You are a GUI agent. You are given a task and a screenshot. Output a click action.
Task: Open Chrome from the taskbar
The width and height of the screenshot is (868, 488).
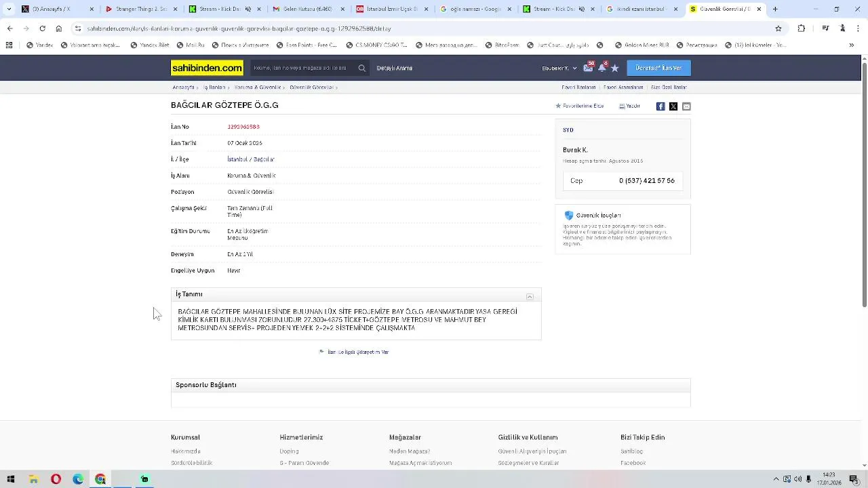click(x=100, y=479)
